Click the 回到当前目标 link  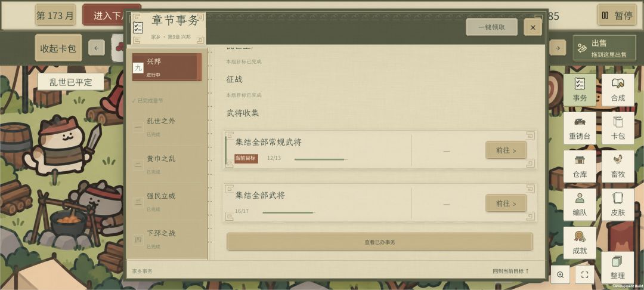(x=511, y=271)
